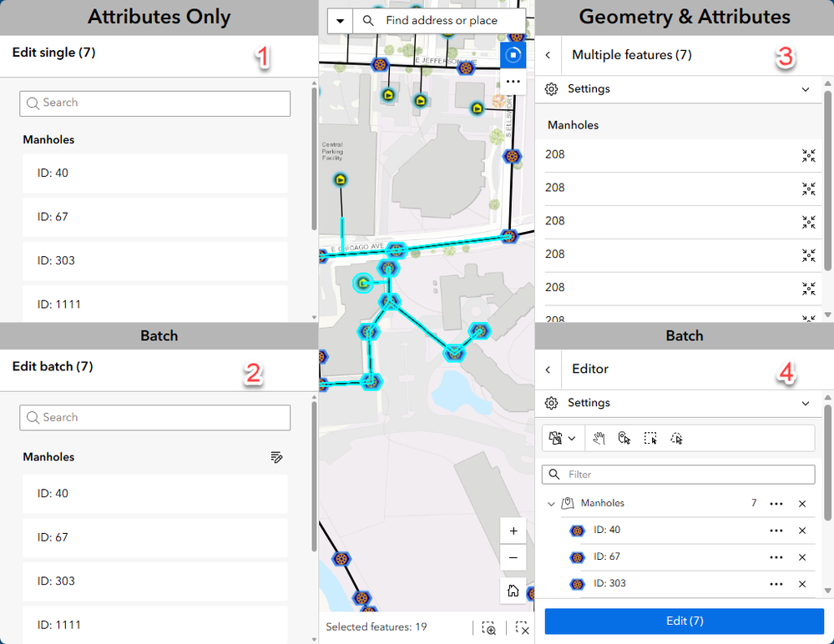The height and width of the screenshot is (644, 834).
Task: Click gear icon in Editor Settings row
Action: pos(552,403)
